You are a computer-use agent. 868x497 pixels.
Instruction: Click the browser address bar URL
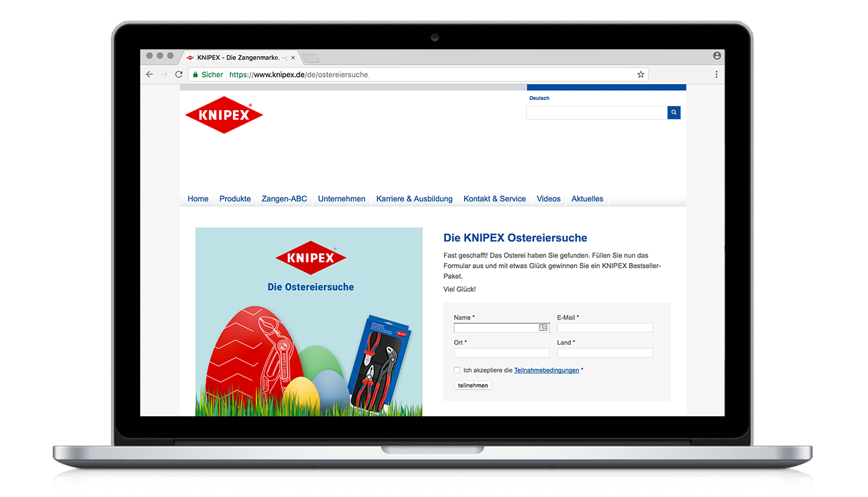click(298, 75)
